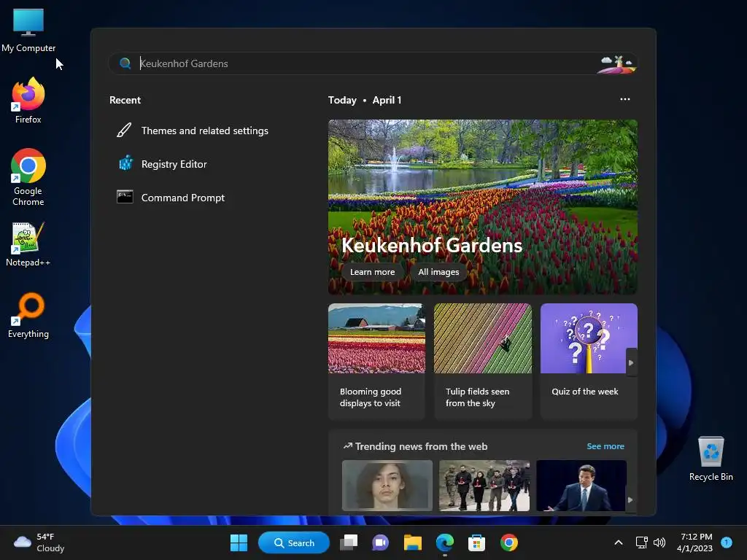The width and height of the screenshot is (747, 560).
Task: Open Google Chrome desktop shortcut
Action: point(28,177)
